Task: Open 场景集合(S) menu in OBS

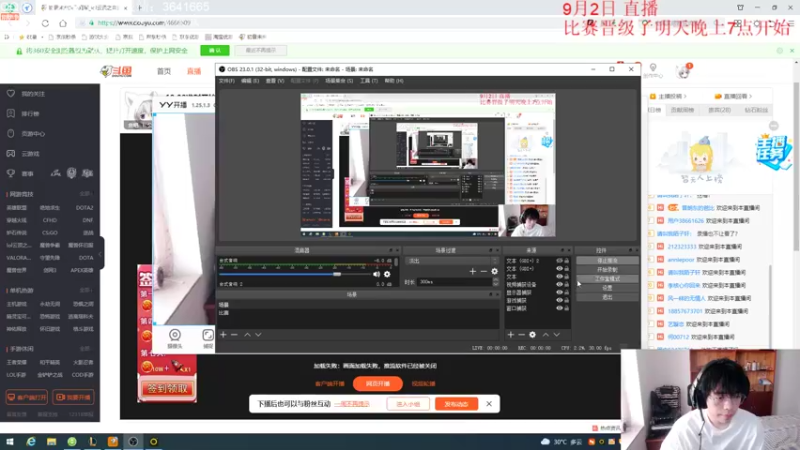Action: 339,81
